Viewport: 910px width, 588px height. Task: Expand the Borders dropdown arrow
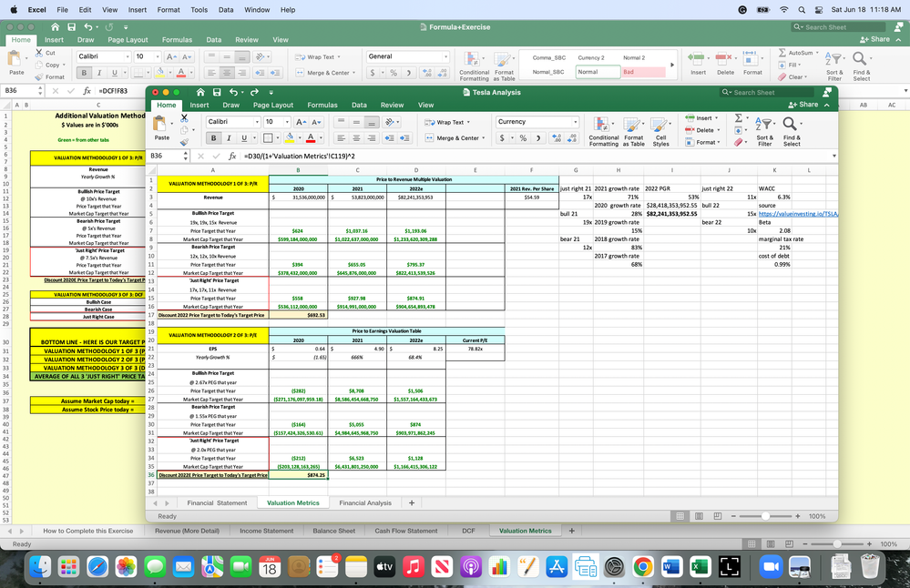(277, 137)
